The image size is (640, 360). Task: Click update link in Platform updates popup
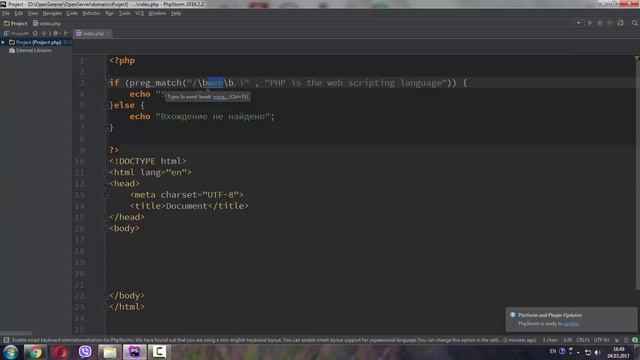pyautogui.click(x=571, y=324)
